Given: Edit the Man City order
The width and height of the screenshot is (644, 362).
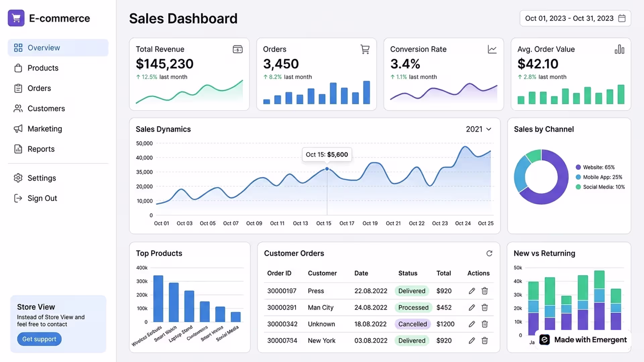Looking at the screenshot, I should point(472,307).
